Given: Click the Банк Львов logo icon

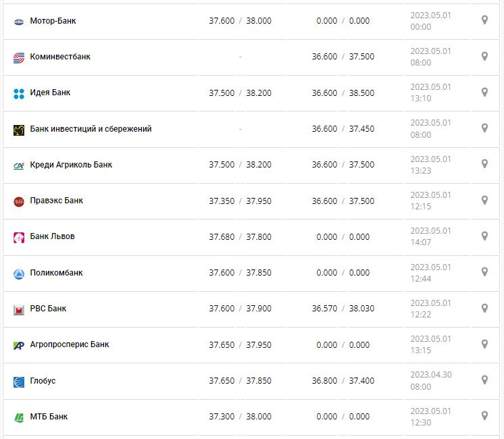Looking at the screenshot, I should (19, 237).
